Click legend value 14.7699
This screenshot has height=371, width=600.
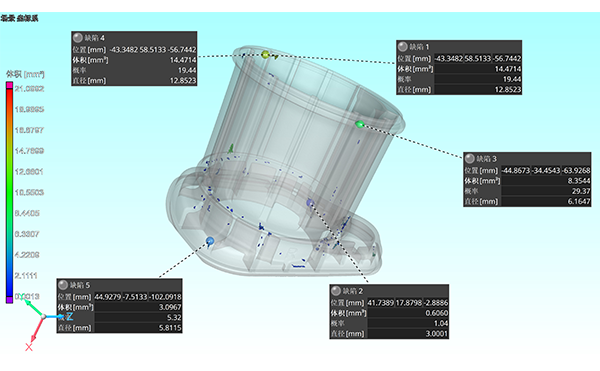pos(29,151)
